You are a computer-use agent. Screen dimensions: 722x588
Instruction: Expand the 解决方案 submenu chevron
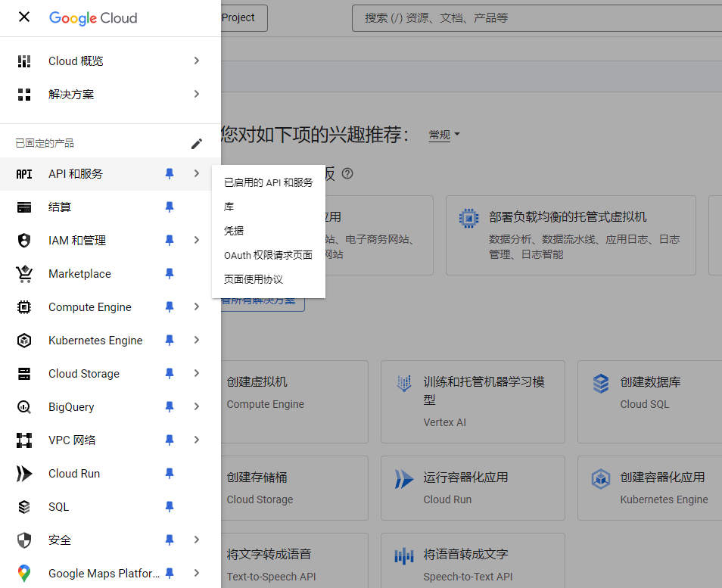click(197, 94)
